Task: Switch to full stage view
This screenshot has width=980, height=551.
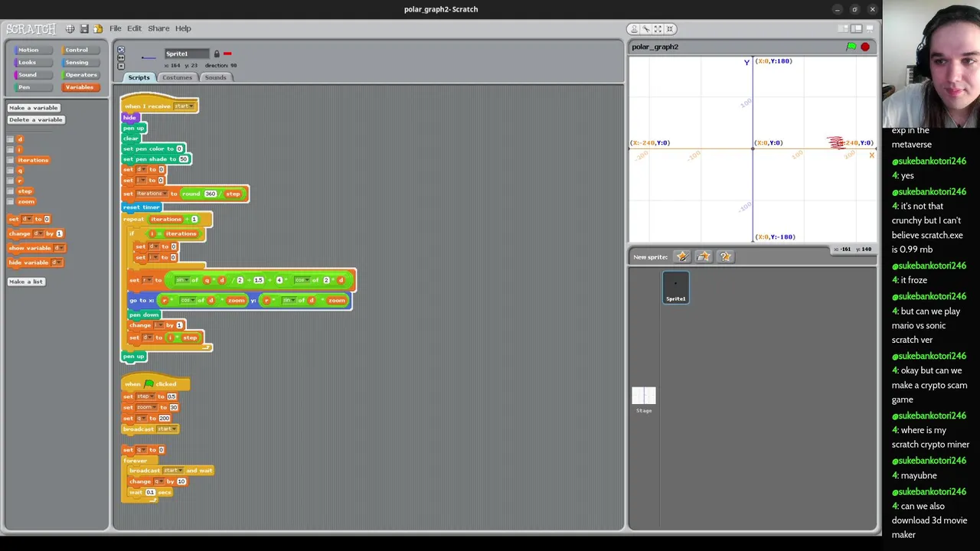Action: tap(856, 29)
